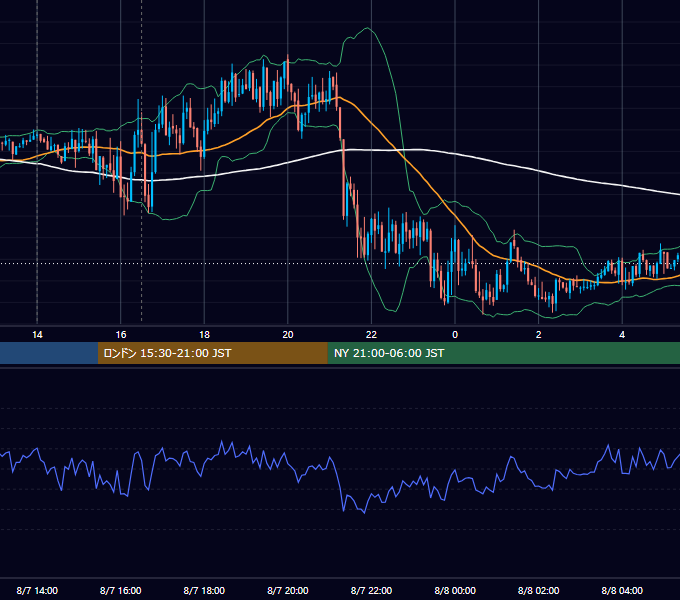The height and width of the screenshot is (600, 680).
Task: Click the '8/7 14:00' label on oscillator axis
Action: click(37, 590)
